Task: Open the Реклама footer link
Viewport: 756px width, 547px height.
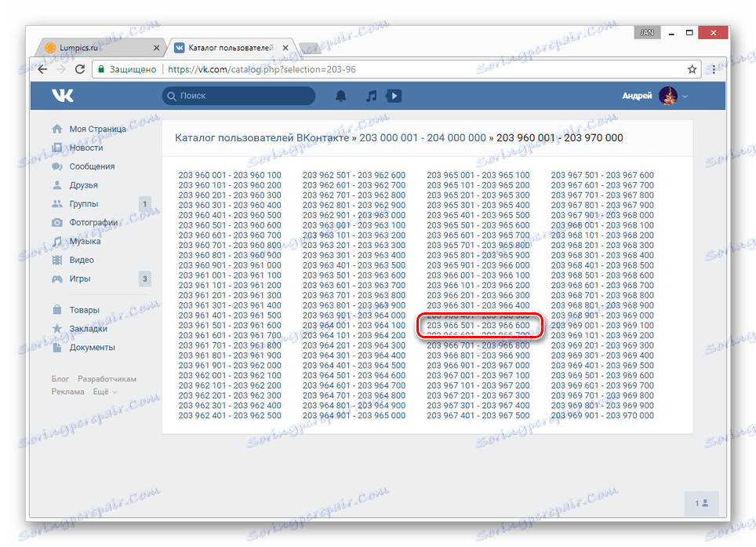Action: click(x=68, y=392)
